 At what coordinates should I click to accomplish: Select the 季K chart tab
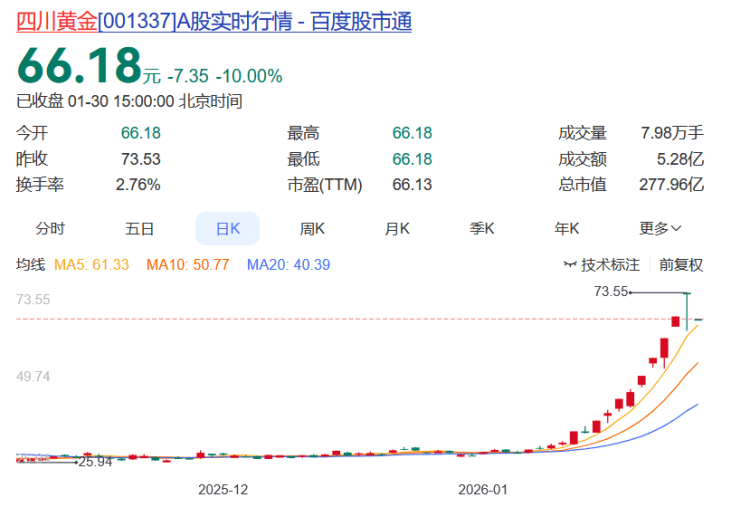pos(482,228)
